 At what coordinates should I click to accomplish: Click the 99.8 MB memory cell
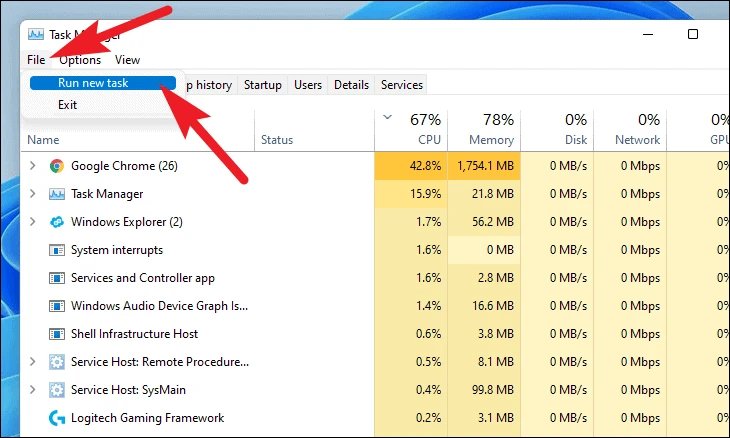click(x=484, y=390)
